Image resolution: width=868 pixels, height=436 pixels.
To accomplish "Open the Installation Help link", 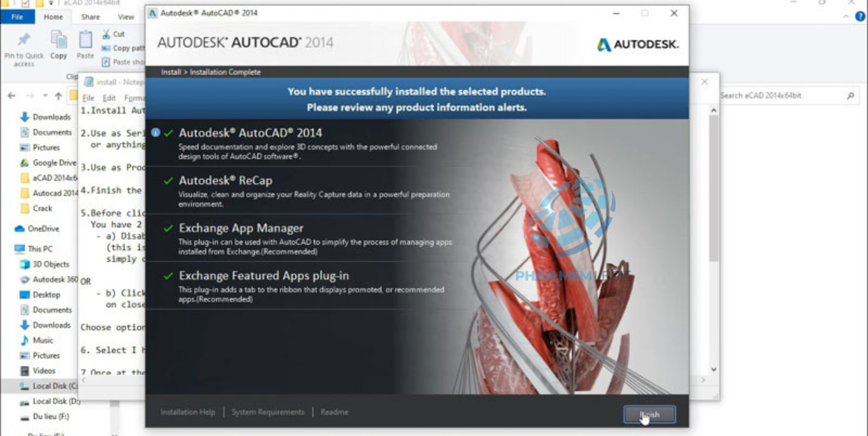I will pyautogui.click(x=188, y=412).
